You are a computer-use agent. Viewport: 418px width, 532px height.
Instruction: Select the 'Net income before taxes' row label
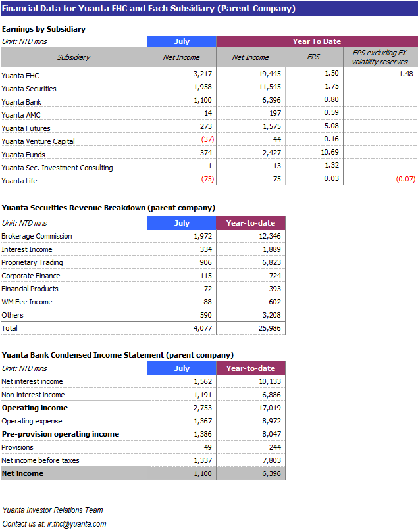point(40,460)
